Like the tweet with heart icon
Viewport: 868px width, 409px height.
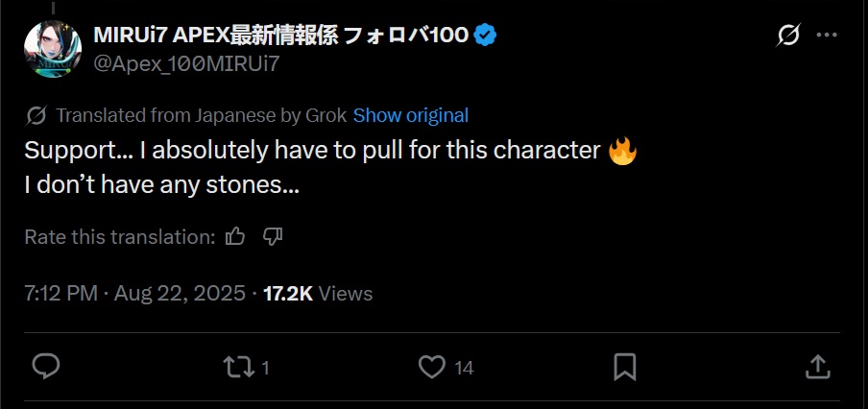click(x=432, y=368)
